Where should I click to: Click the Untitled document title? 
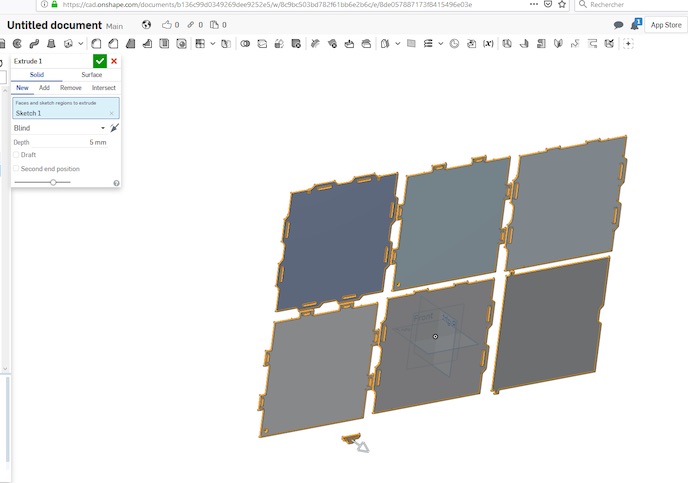[x=54, y=25]
